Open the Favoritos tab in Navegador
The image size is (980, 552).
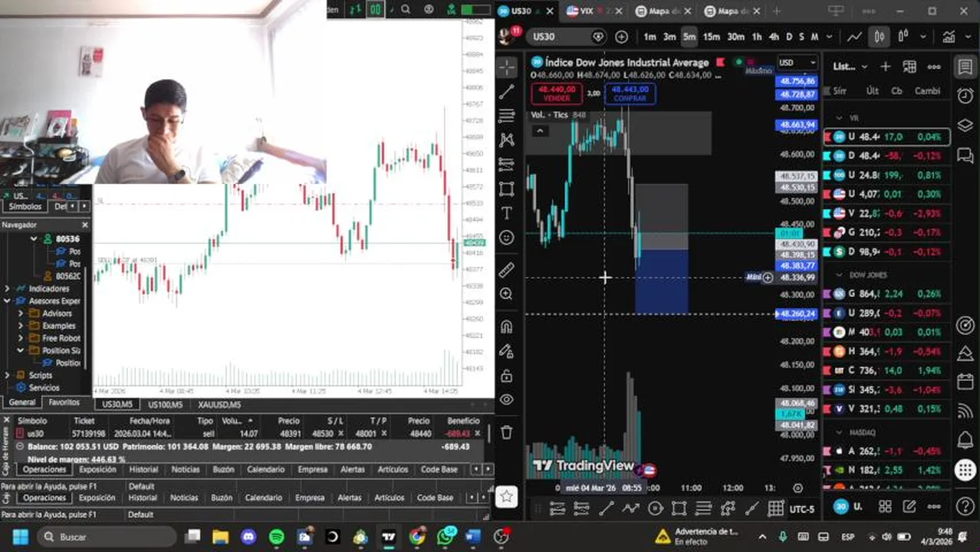(64, 402)
